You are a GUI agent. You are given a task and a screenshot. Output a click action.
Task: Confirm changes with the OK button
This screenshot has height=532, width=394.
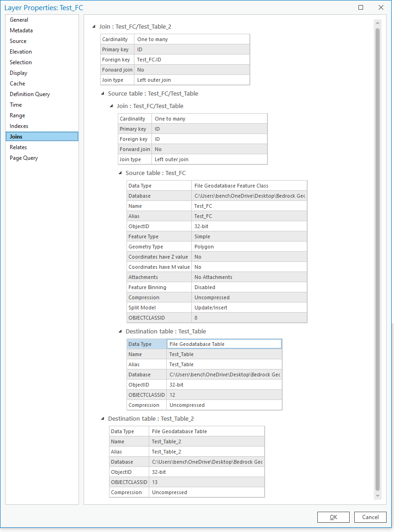click(x=333, y=517)
